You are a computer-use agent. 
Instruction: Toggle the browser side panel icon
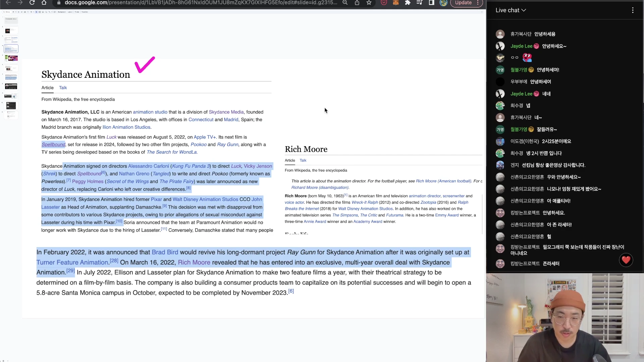click(x=431, y=3)
